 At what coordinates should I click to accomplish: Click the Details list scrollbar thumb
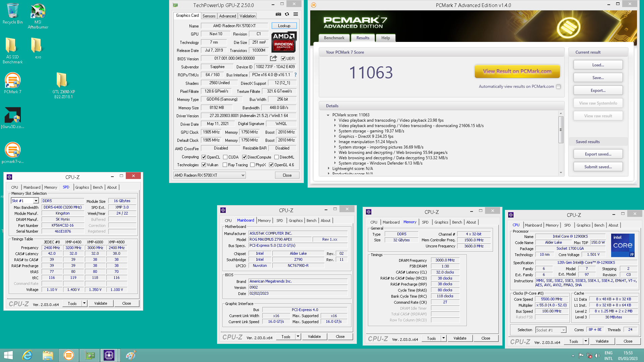(x=560, y=130)
